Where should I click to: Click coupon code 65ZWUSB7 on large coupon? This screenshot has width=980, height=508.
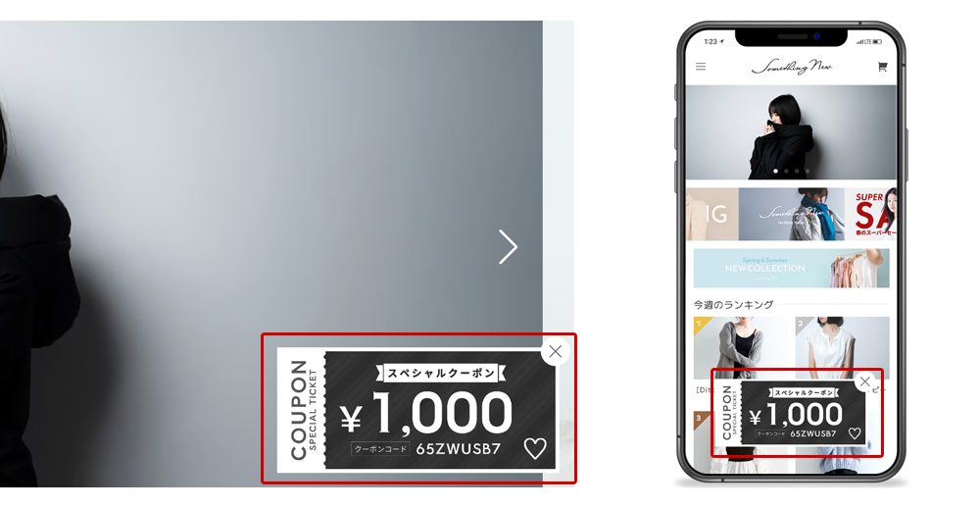[x=458, y=449]
